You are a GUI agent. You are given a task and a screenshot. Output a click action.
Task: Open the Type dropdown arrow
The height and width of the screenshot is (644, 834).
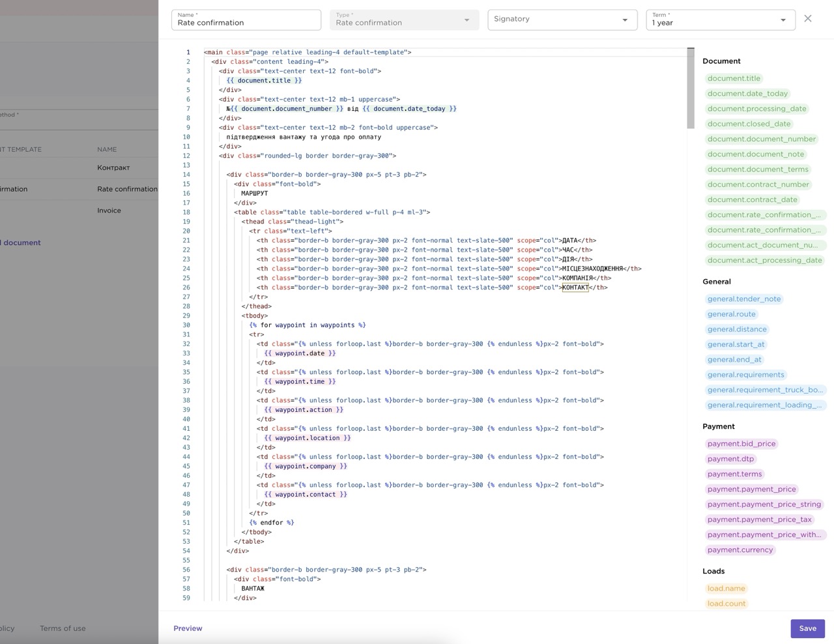[467, 20]
